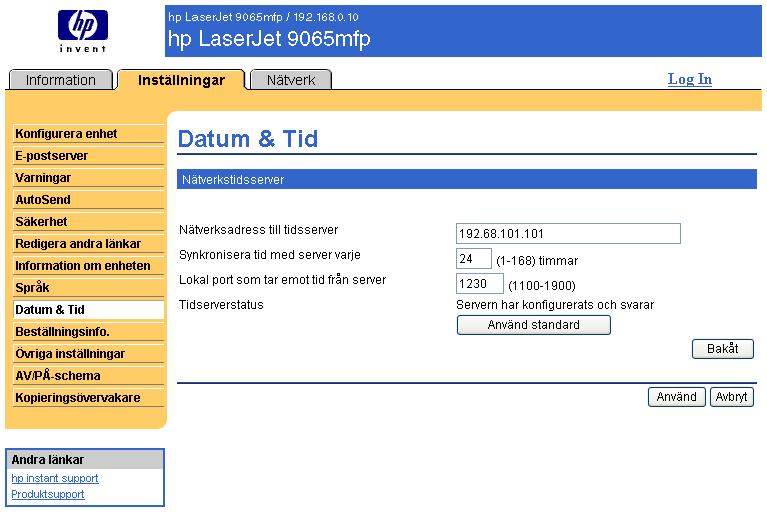This screenshot has height=520, width=767.
Task: Click the '(1100-1900)' port range text
Action: [542, 286]
